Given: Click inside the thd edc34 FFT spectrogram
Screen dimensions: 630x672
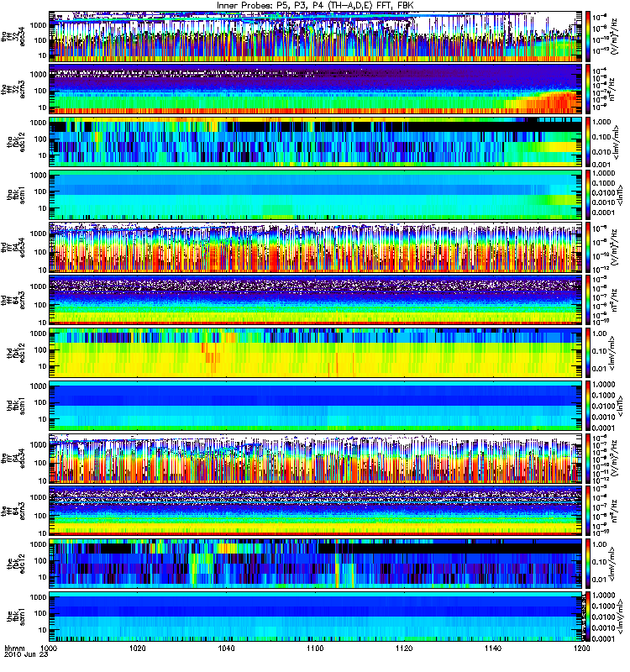Looking at the screenshot, I should [316, 247].
